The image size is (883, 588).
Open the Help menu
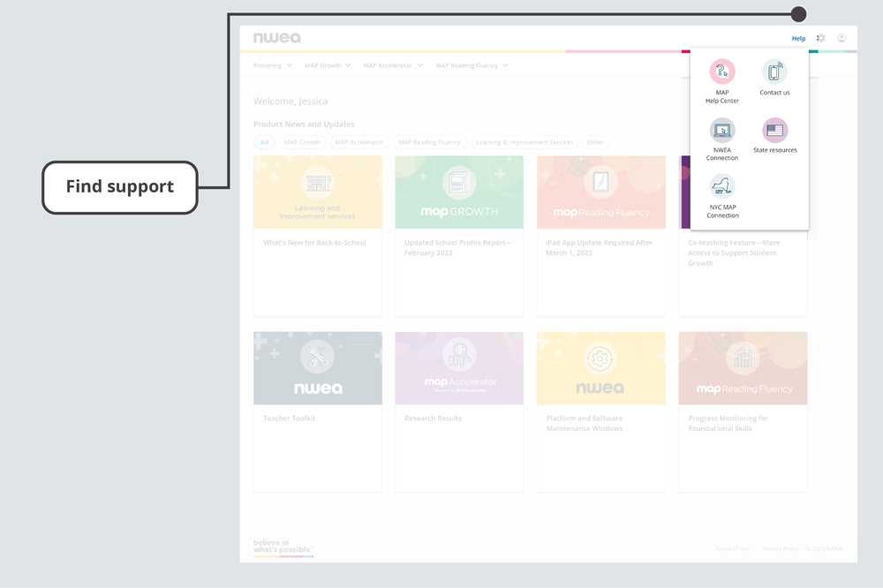click(x=798, y=38)
